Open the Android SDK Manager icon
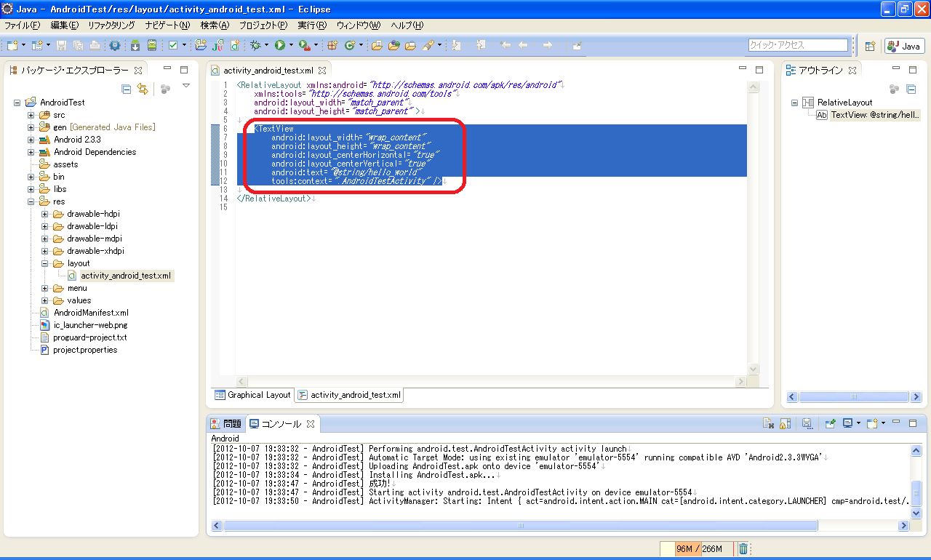The width and height of the screenshot is (931, 560). [x=135, y=45]
